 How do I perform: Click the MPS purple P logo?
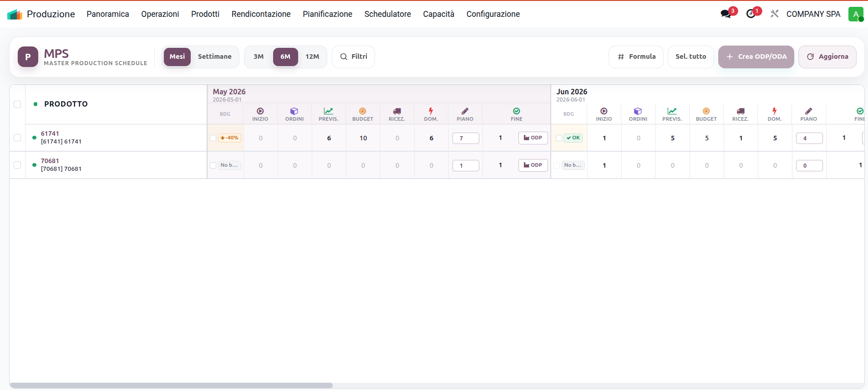(x=28, y=57)
